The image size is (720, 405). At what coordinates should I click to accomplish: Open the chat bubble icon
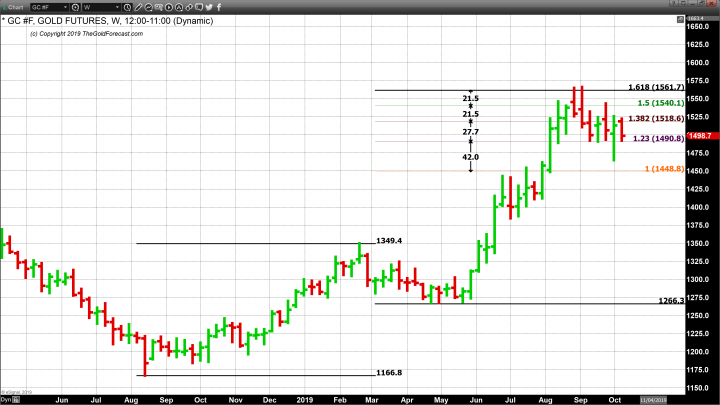pyautogui.click(x=199, y=7)
